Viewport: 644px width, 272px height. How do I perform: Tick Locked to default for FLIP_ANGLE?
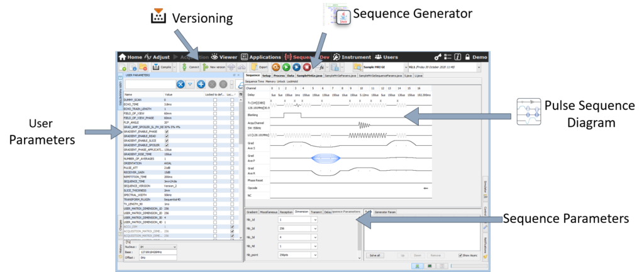[215, 122]
